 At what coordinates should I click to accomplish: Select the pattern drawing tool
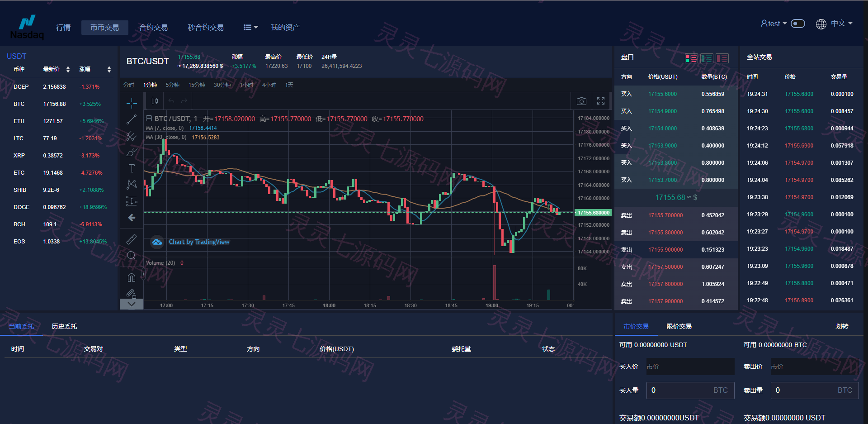pyautogui.click(x=132, y=184)
